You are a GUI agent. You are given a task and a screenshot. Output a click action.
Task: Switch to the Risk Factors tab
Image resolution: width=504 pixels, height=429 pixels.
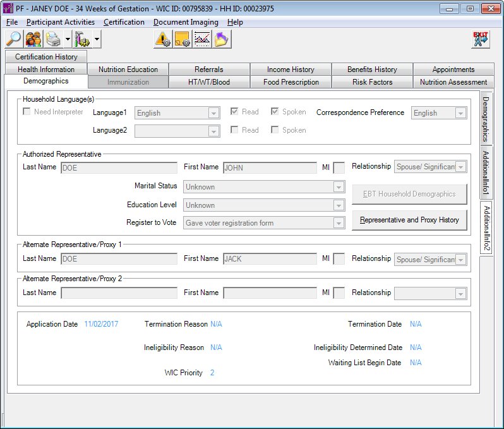point(372,82)
